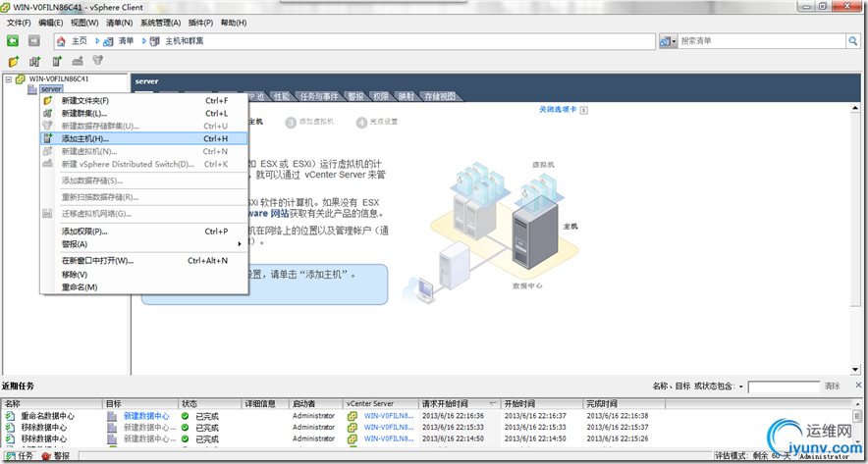Click the VMware 网站 link
Screen dimensions: 868x464
pyautogui.click(x=269, y=214)
